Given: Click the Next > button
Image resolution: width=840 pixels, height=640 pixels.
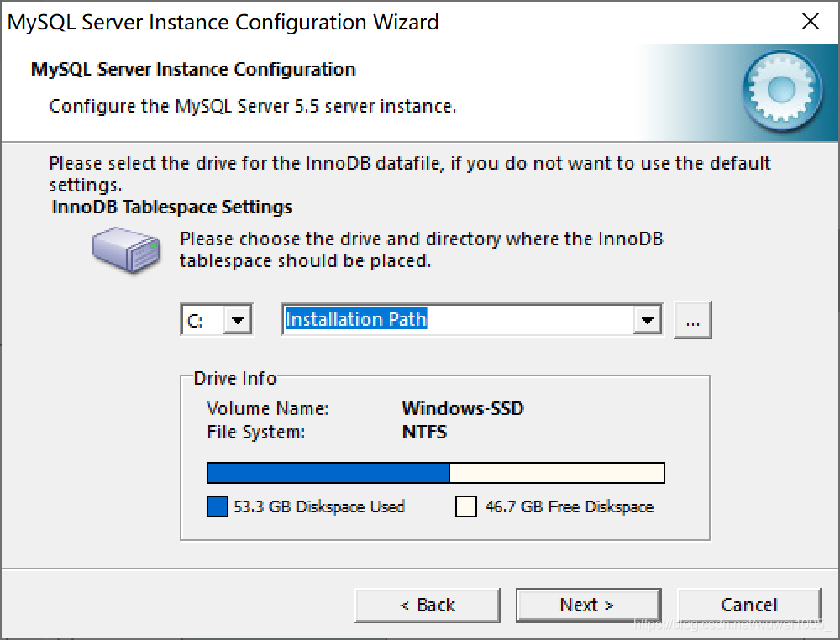Looking at the screenshot, I should 588,606.
